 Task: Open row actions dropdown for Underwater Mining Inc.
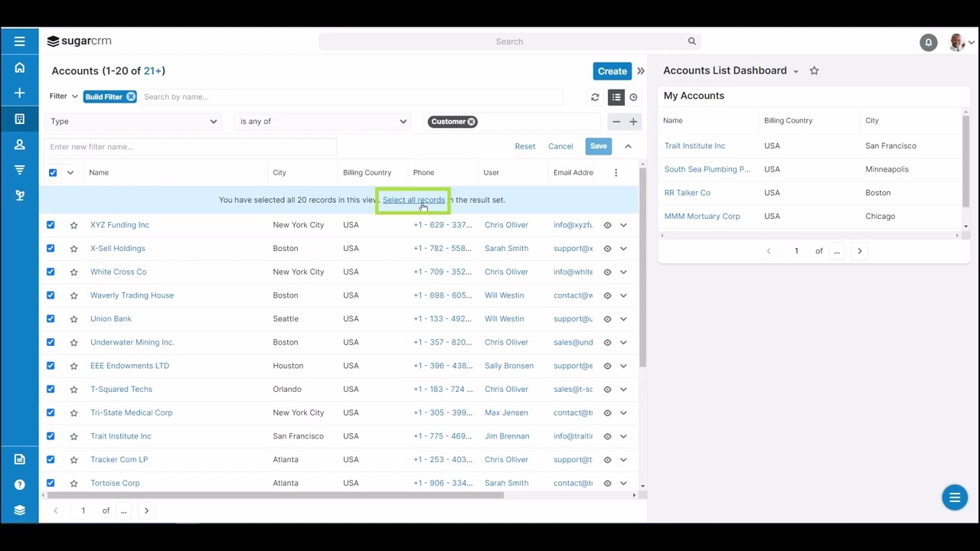(623, 343)
